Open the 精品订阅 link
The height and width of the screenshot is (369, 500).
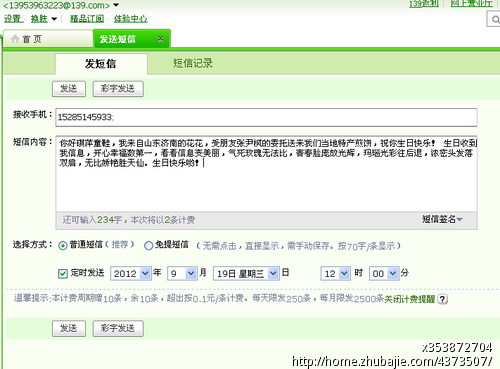click(x=87, y=19)
